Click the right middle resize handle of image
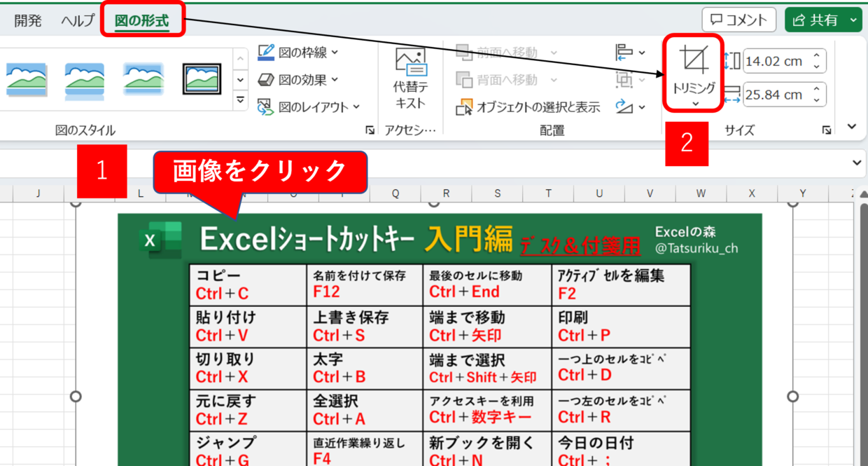The image size is (868, 466). (793, 397)
